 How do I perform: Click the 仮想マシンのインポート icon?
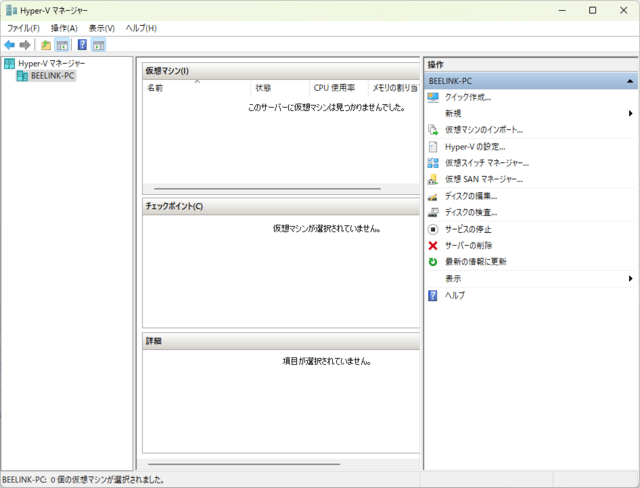pyautogui.click(x=433, y=130)
